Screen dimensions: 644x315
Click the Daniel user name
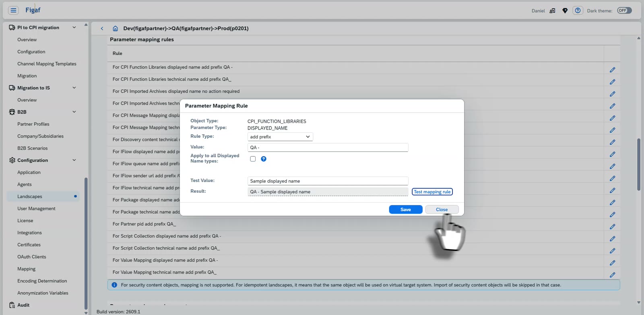(x=538, y=11)
